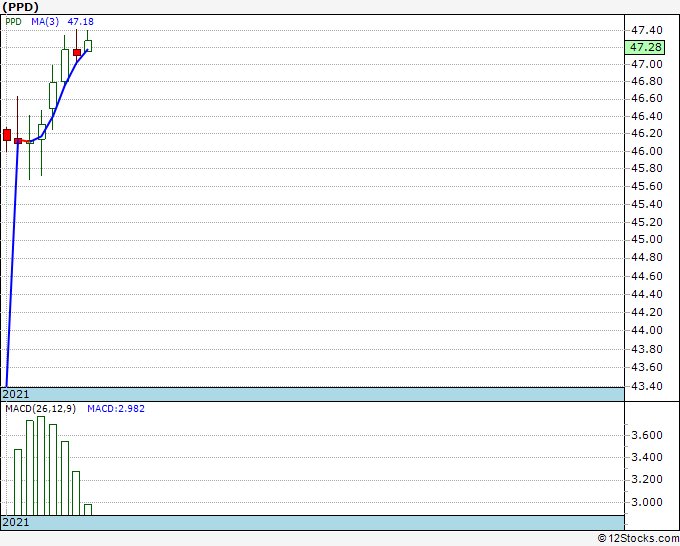Click the first MACD histogram bar
The height and width of the screenshot is (546, 680).
tap(18, 482)
